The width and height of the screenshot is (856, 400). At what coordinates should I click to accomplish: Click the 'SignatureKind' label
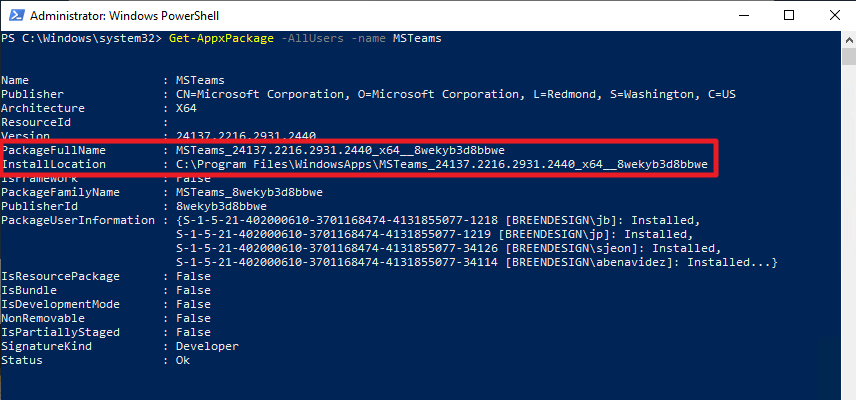point(46,347)
